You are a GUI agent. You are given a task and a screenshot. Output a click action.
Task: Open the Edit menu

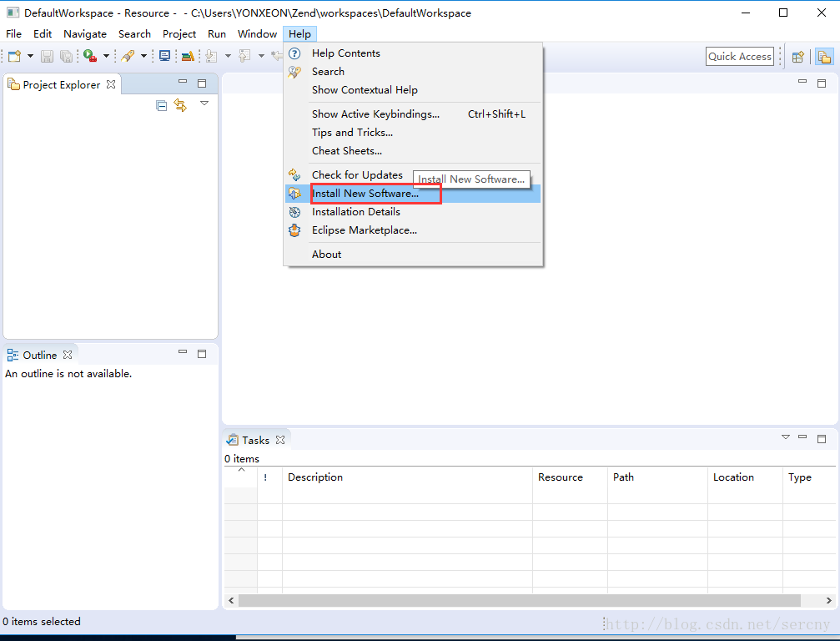click(43, 33)
